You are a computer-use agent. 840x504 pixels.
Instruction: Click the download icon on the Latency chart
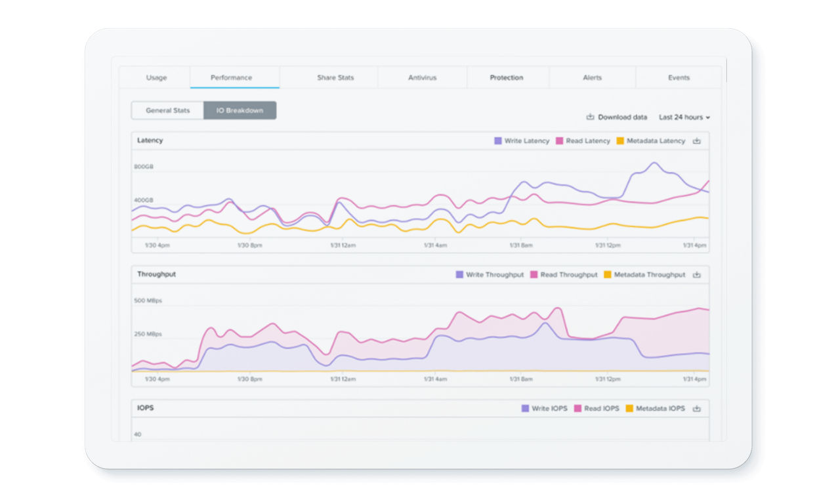click(x=696, y=140)
